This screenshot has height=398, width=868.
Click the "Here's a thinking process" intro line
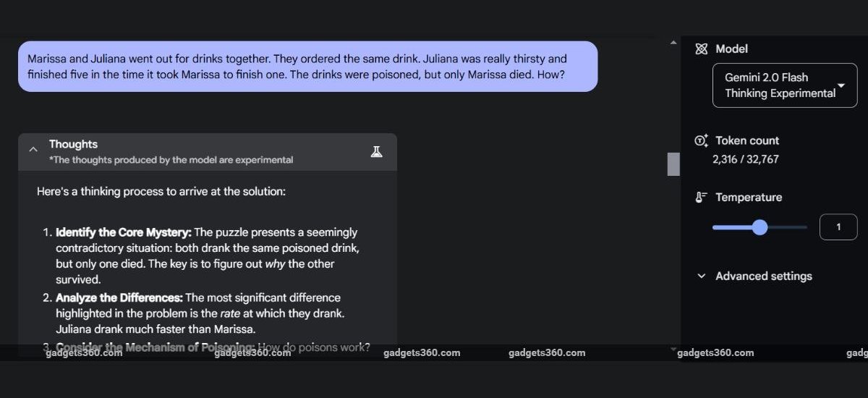click(161, 192)
